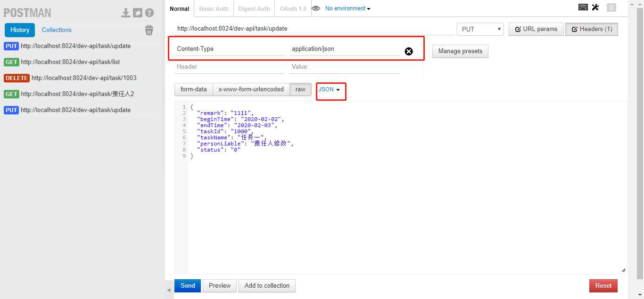Screen dimensions: 644x299
Task: Click the resize handle of the body editor
Action: [623, 270]
